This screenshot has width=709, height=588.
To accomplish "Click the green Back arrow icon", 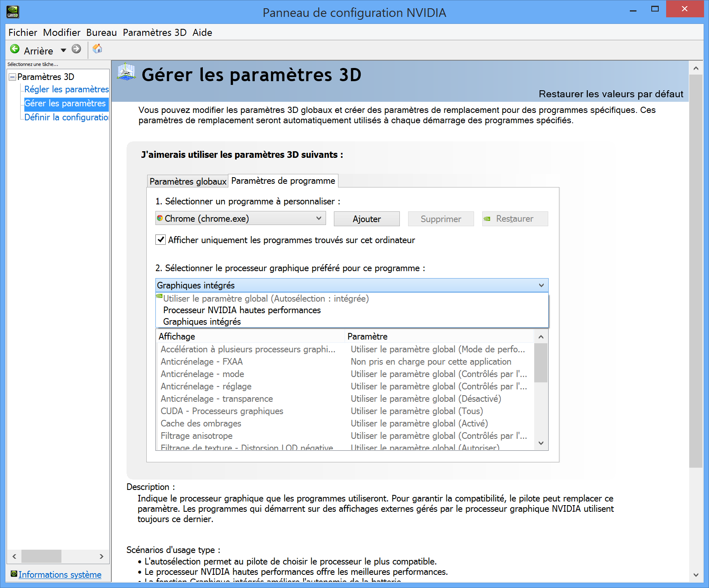I will point(15,49).
